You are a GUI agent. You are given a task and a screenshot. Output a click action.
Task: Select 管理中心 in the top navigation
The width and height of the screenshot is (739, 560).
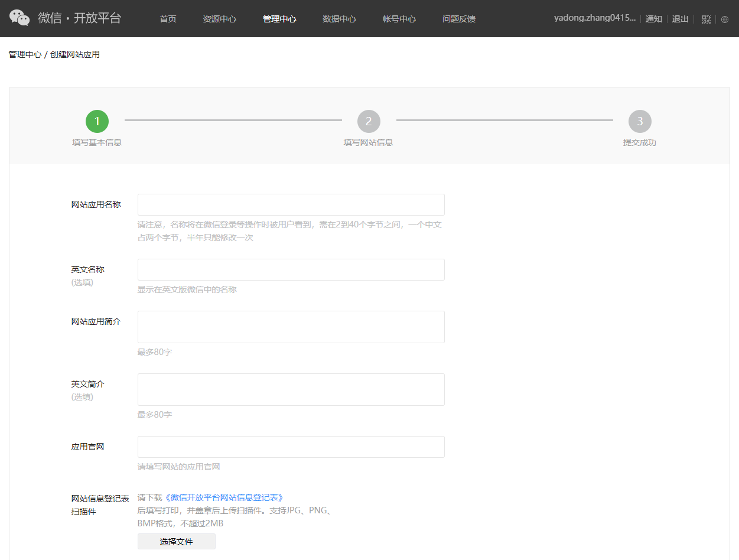click(279, 19)
